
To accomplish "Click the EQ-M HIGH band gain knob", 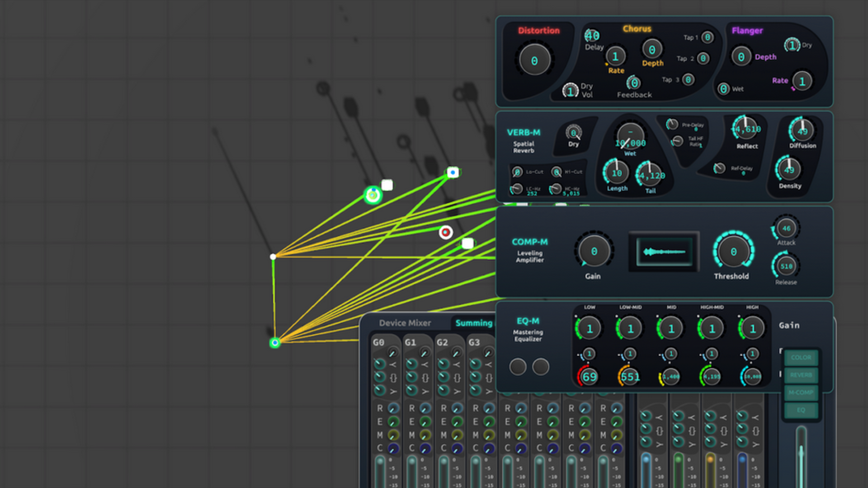I will pos(752,328).
